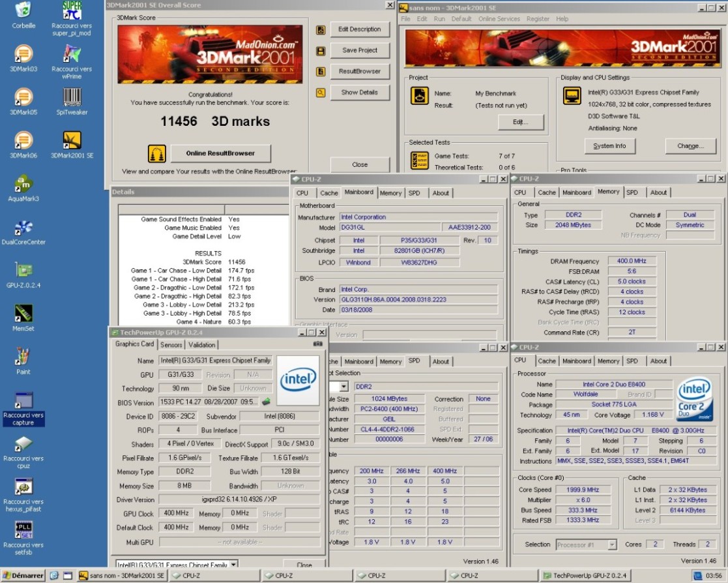Click the ResultBrowser icon next to its button
Screen dimensions: 728x583
pyautogui.click(x=321, y=72)
